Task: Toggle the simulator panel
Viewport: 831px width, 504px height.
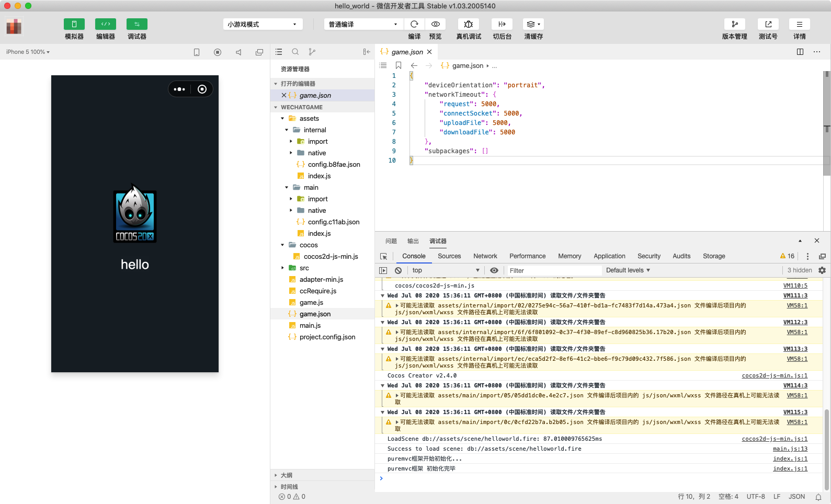Action: tap(74, 24)
